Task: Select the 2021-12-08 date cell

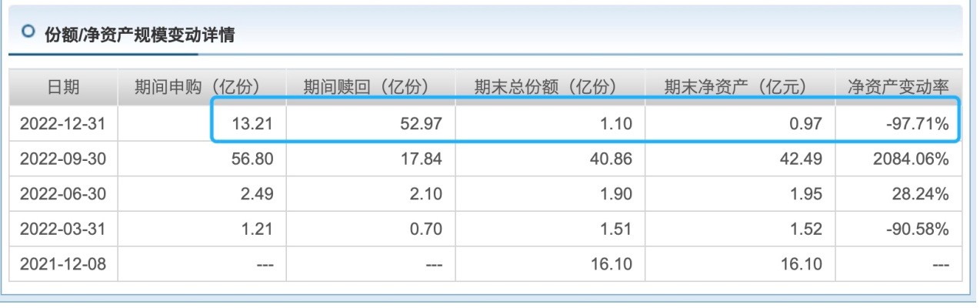Action: tap(63, 266)
